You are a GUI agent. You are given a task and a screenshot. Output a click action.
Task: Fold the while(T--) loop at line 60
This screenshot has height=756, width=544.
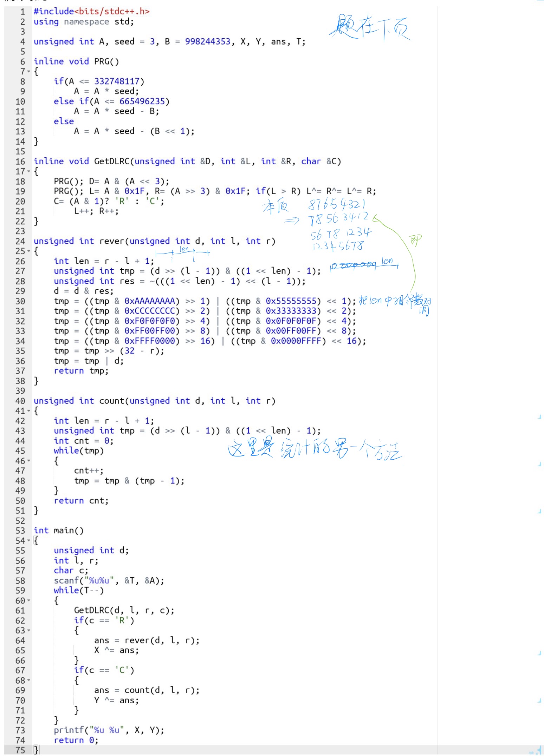29,601
